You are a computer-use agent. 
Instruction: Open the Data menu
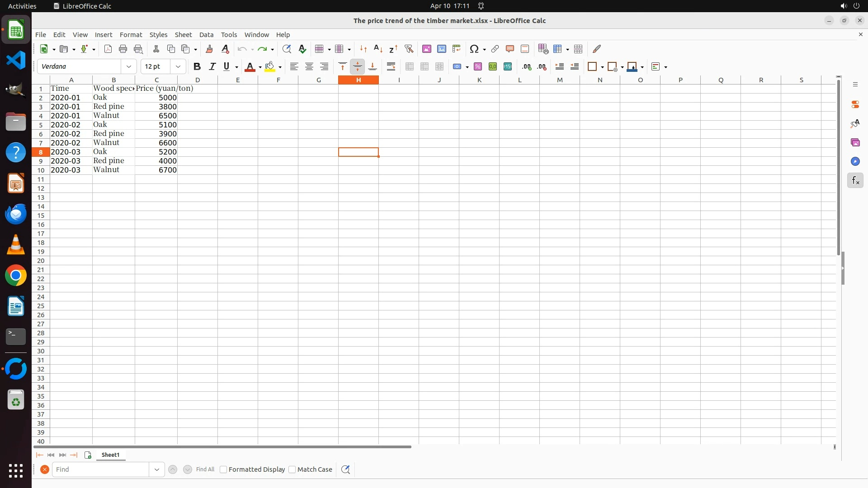[206, 35]
